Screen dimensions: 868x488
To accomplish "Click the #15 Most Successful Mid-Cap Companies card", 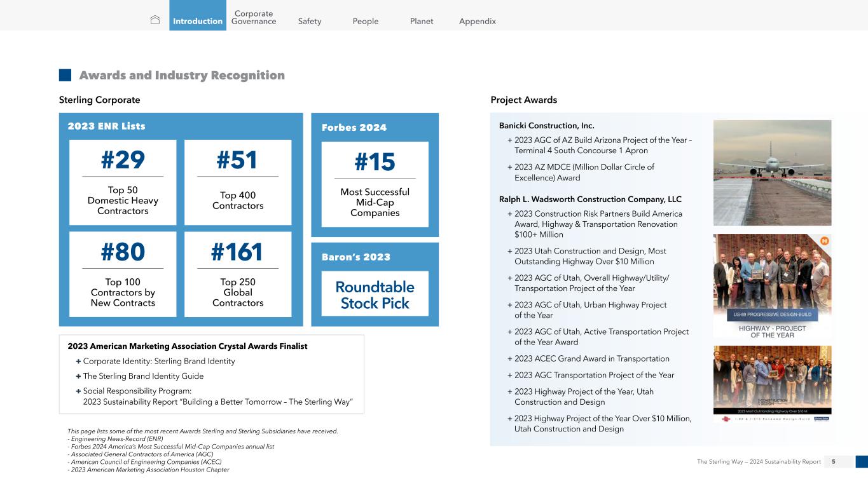I will pos(375,184).
